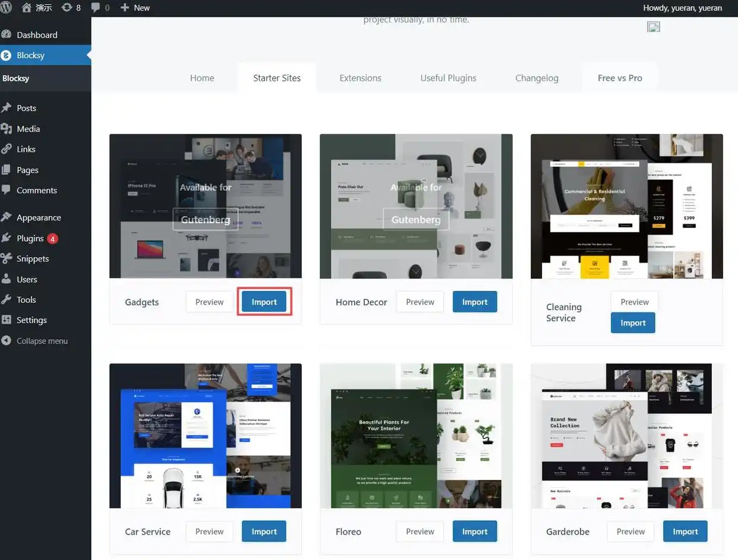This screenshot has width=738, height=560.
Task: Click the WordPress logo icon
Action: click(6, 8)
